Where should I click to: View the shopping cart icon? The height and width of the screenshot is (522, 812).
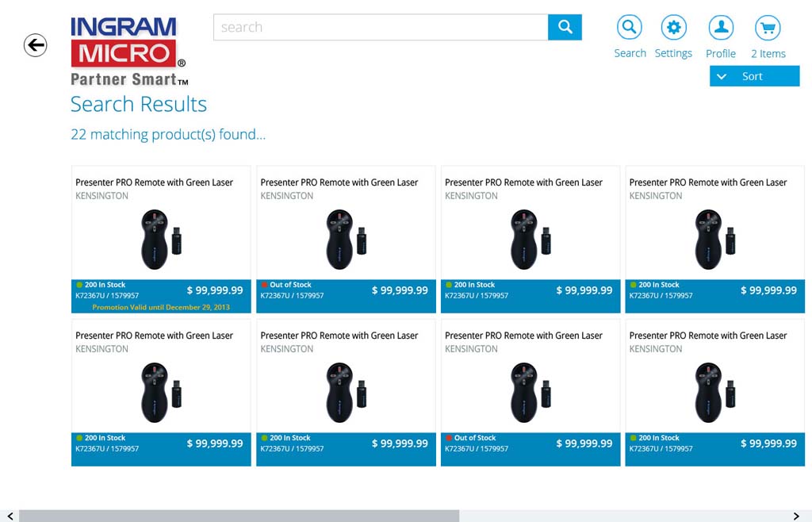pyautogui.click(x=768, y=28)
